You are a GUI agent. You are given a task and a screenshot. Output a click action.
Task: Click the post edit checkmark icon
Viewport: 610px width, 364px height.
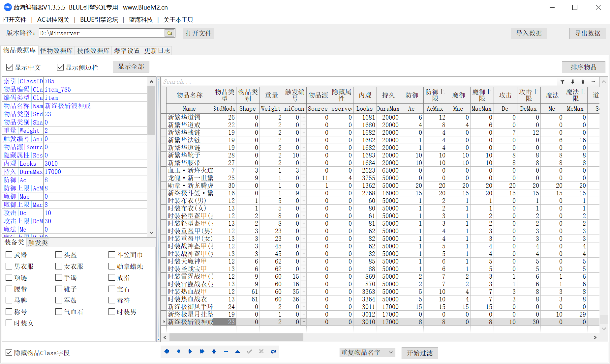click(x=250, y=351)
